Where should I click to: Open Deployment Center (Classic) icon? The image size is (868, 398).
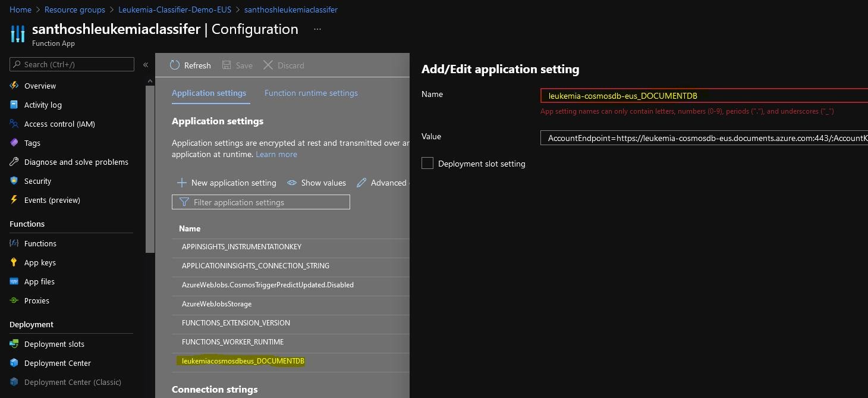tap(14, 382)
